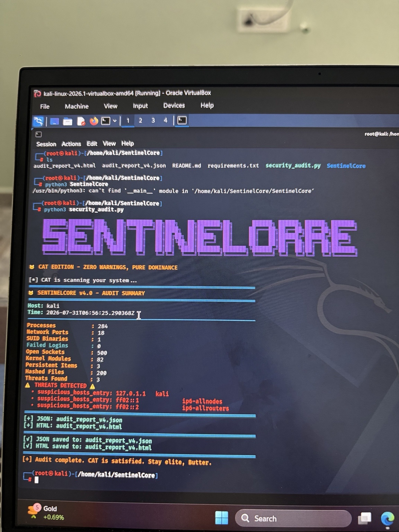Click audit_report_v4.json in the ls output
399x532 pixels.
[134, 166]
